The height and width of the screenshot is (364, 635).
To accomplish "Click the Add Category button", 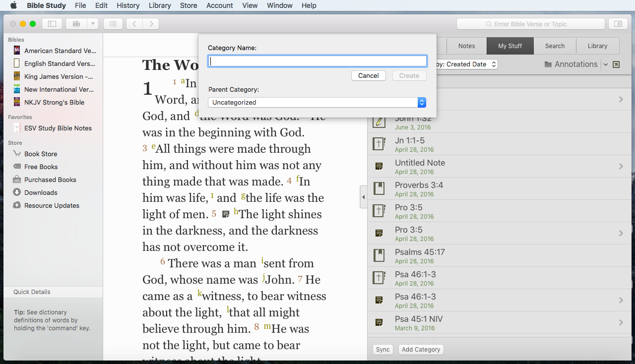I will (421, 350).
